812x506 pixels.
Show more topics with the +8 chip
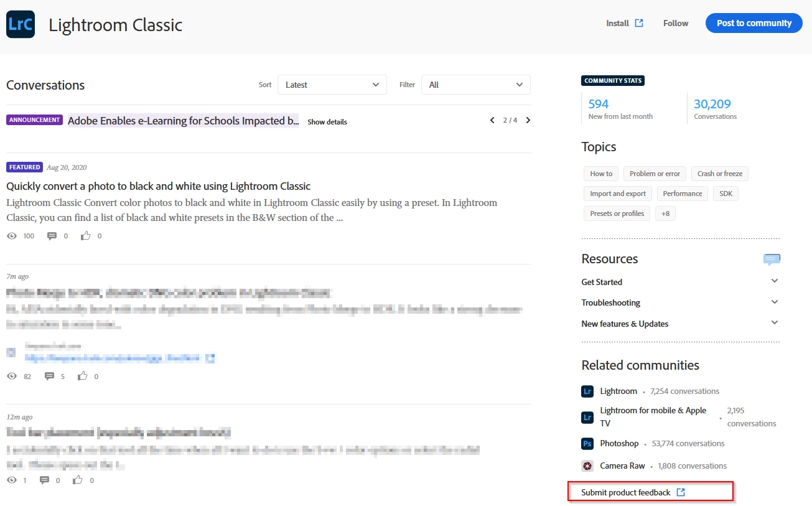coord(665,213)
